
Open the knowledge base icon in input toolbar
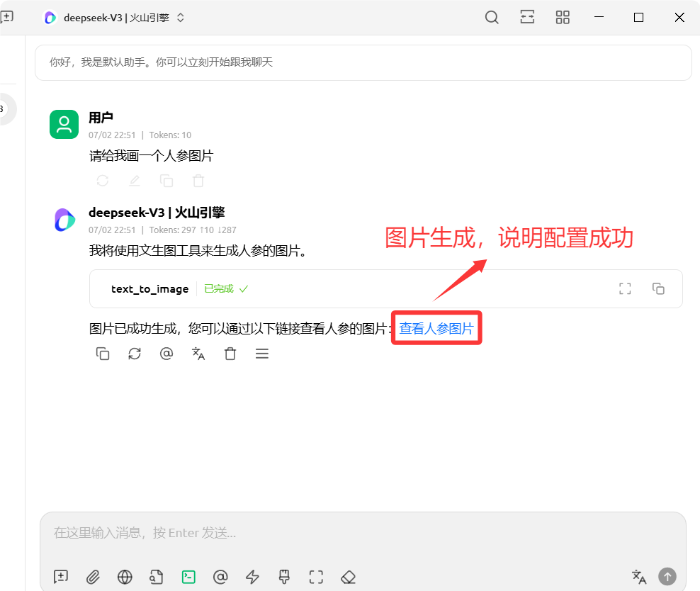pyautogui.click(x=157, y=577)
